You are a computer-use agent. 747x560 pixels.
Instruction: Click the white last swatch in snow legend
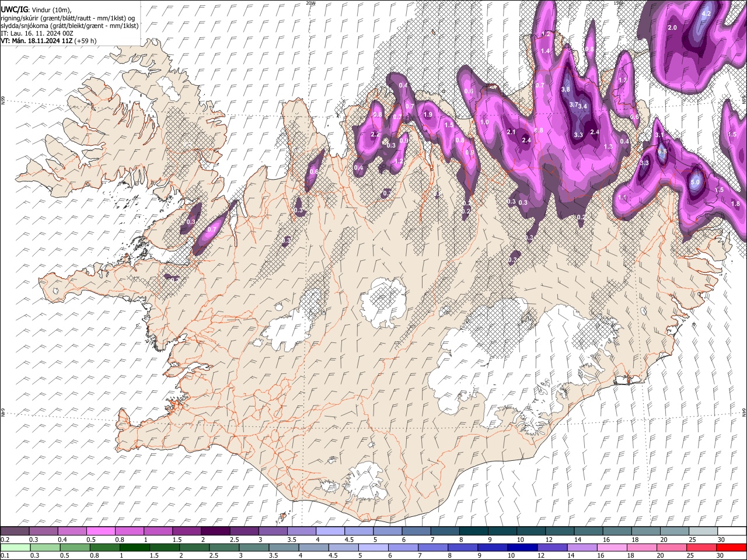click(x=732, y=531)
